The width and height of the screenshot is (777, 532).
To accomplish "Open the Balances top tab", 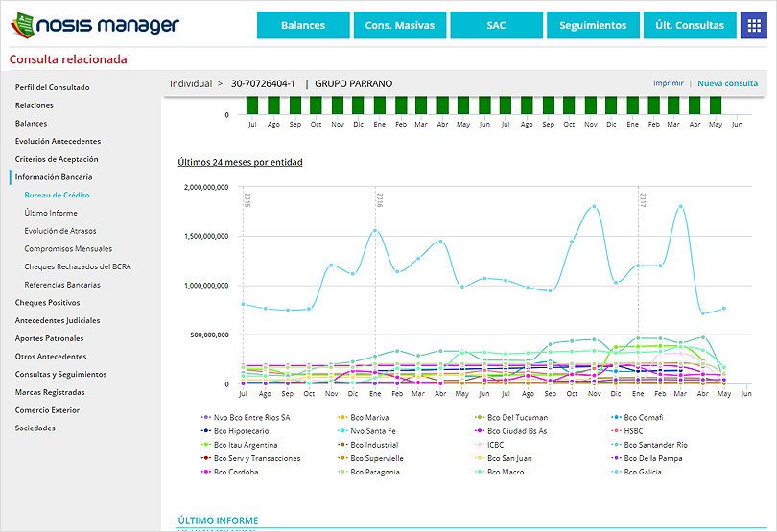I will (x=302, y=26).
